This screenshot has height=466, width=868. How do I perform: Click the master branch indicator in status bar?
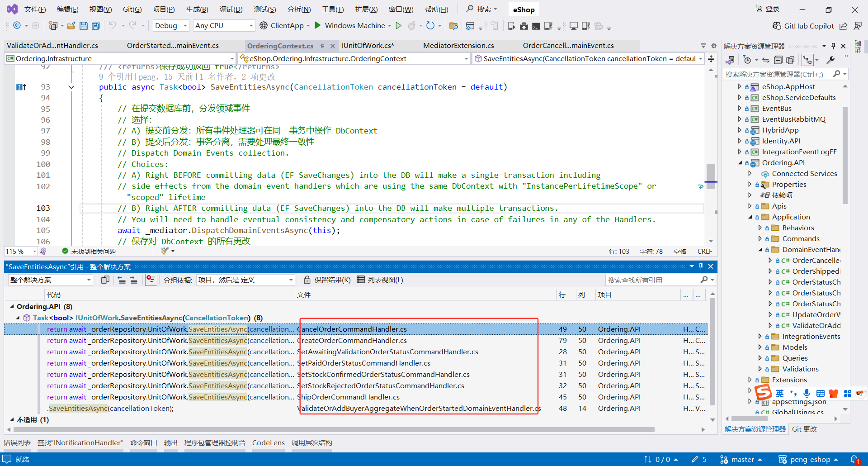click(741, 460)
